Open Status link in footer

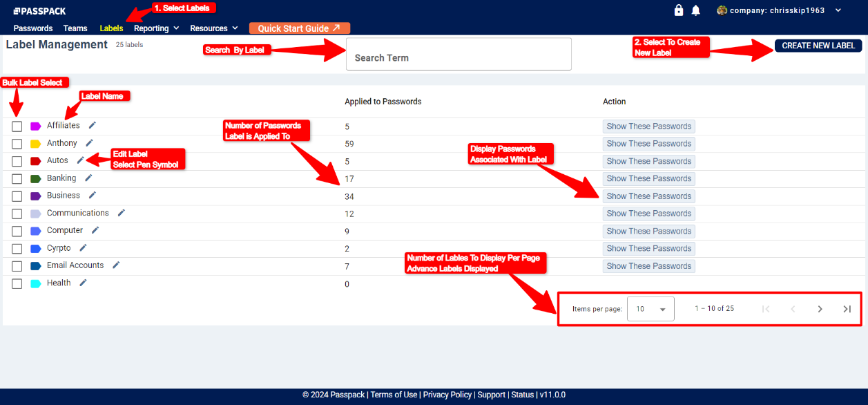pos(523,395)
